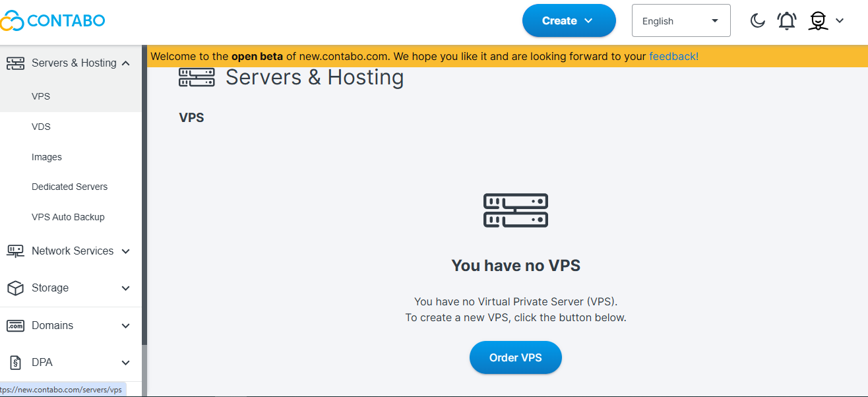Click the Order VPS button

point(515,357)
